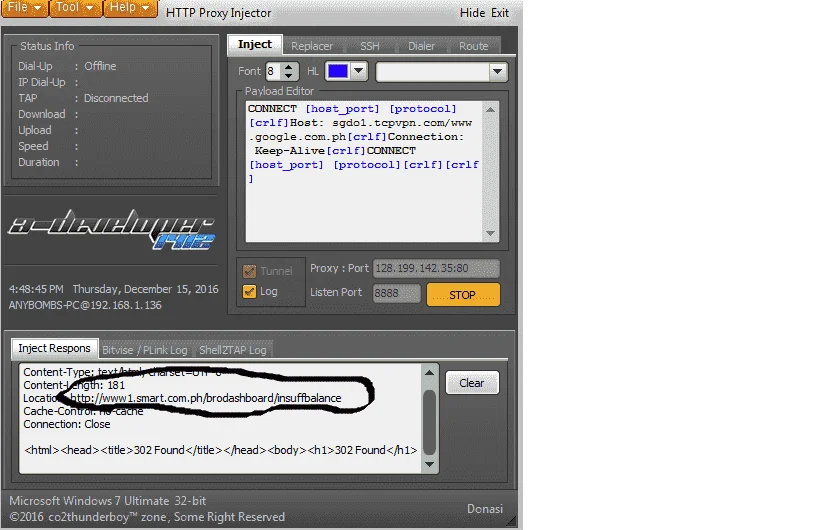Screen dimensions: 816x530
Task: Click the blue HL color swatch
Action: pyautogui.click(x=338, y=71)
